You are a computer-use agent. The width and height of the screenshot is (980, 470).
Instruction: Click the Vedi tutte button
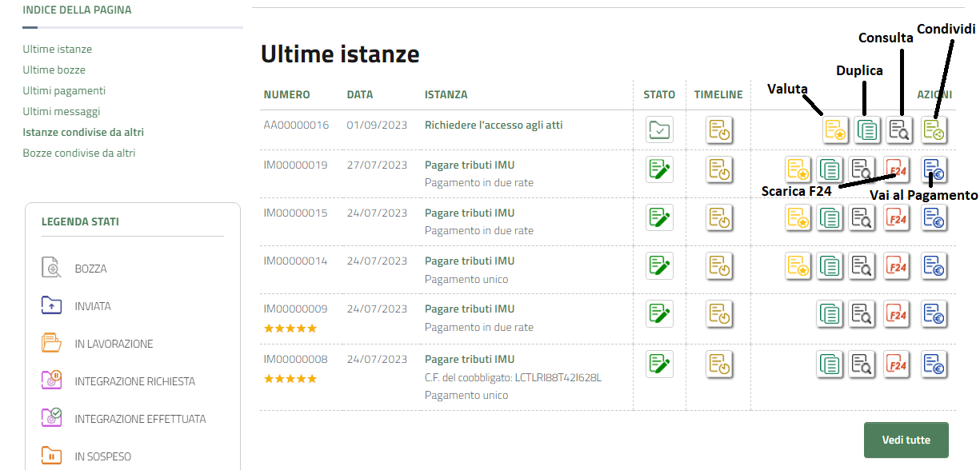[906, 440]
